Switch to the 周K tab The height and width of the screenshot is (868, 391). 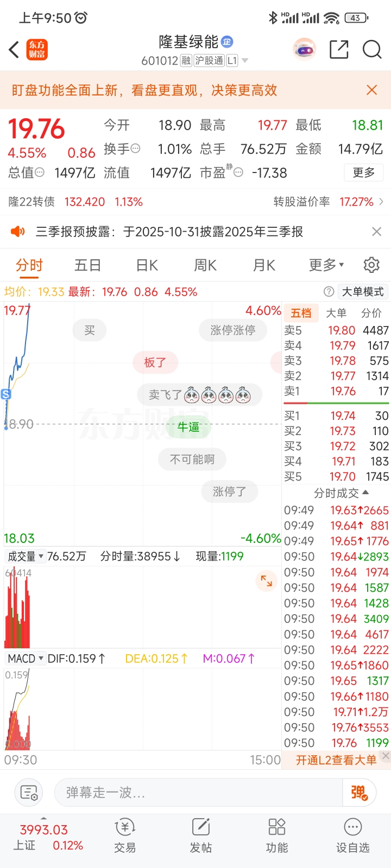[x=205, y=265]
